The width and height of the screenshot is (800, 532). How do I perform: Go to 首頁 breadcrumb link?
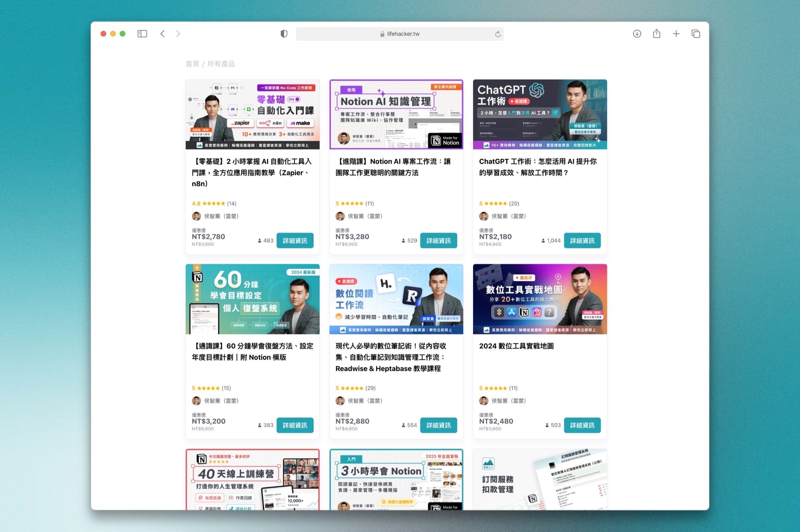tap(192, 64)
